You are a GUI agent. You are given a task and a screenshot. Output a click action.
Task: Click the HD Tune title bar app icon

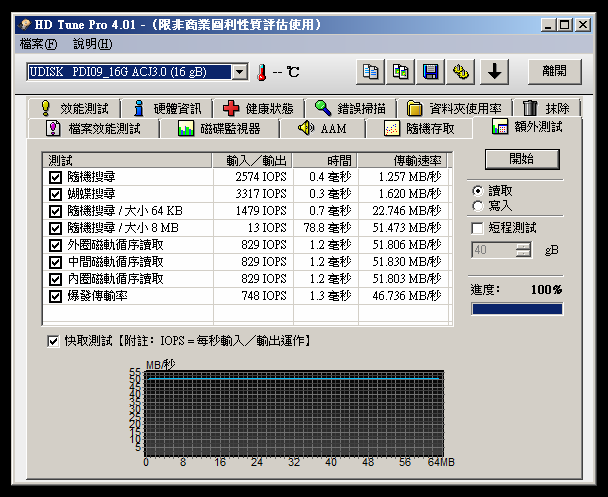(25, 25)
